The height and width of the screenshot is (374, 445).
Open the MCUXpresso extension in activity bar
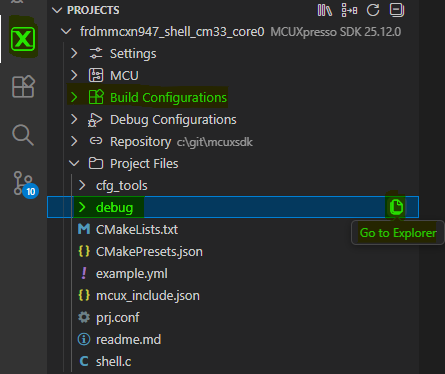coord(23,39)
